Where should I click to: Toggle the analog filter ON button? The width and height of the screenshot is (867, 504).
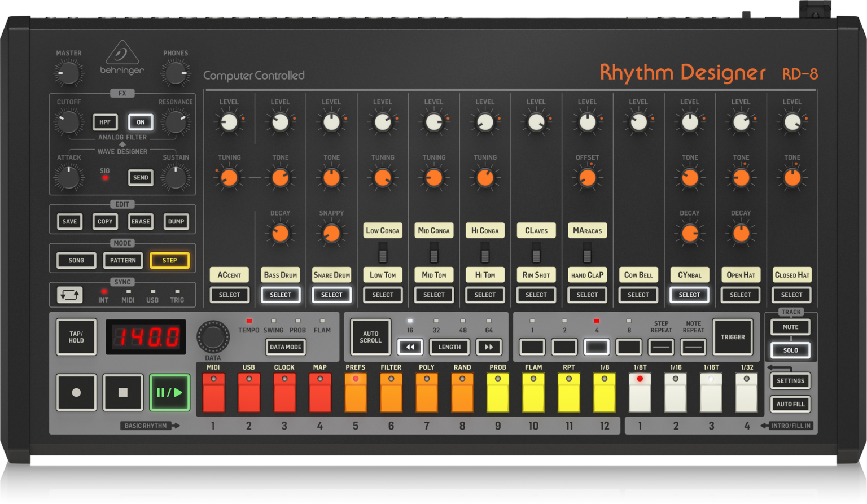141,122
